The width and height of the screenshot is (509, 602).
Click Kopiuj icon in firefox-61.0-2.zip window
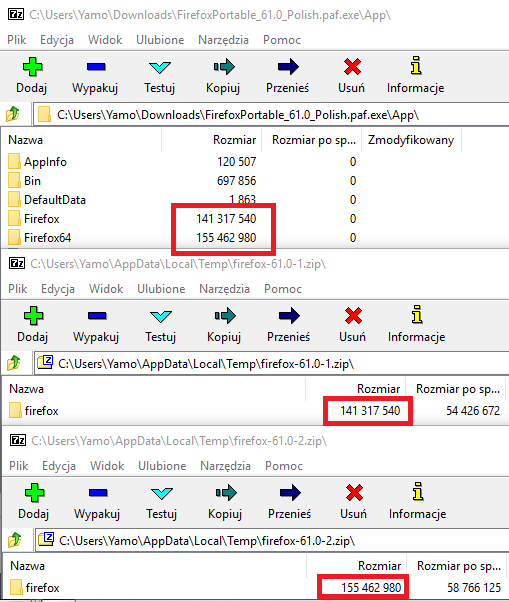pyautogui.click(x=226, y=493)
